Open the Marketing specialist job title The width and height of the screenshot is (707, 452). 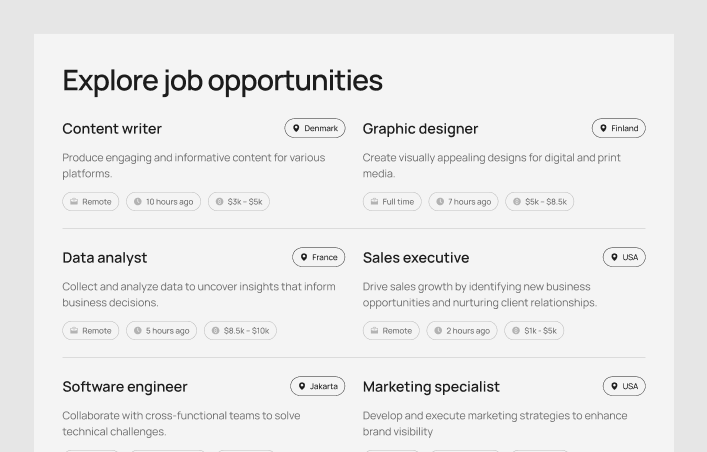431,387
